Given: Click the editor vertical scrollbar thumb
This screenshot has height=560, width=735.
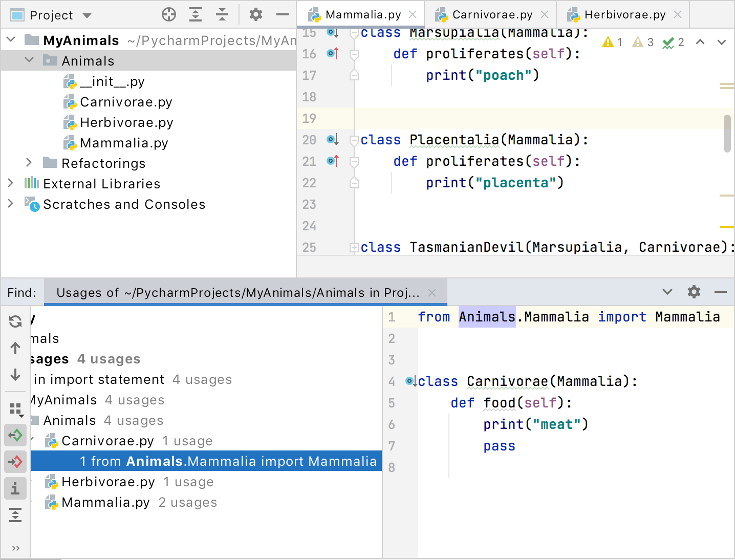Looking at the screenshot, I should click(727, 134).
